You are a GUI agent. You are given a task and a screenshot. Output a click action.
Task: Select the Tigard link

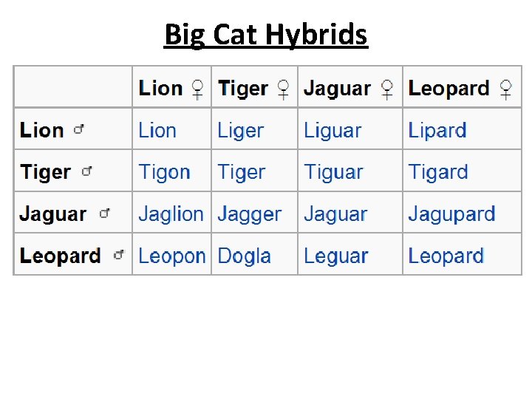point(438,173)
